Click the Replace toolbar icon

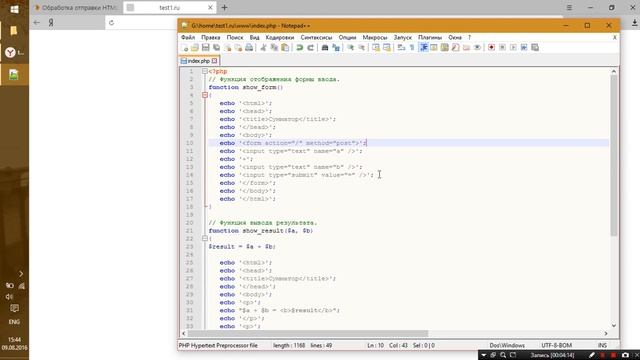pos(336,48)
